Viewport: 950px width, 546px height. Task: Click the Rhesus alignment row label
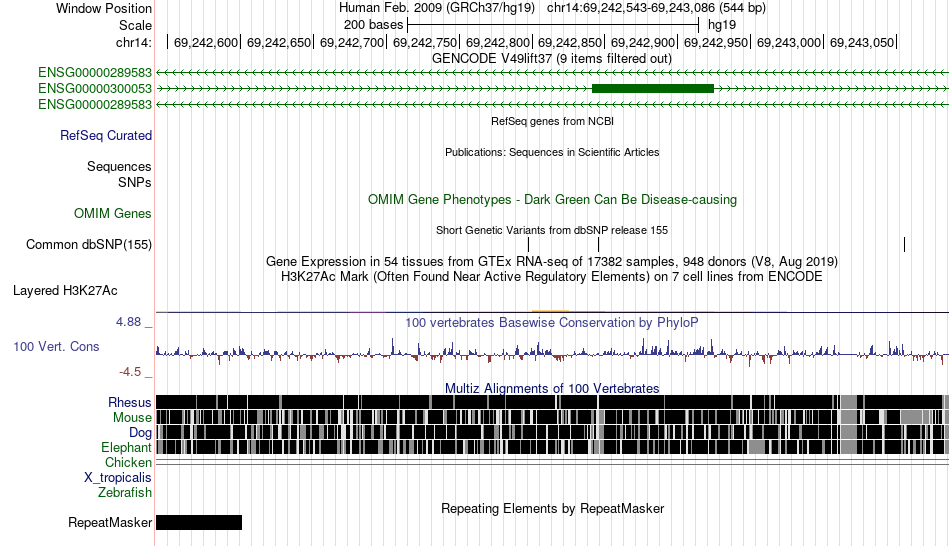point(130,402)
